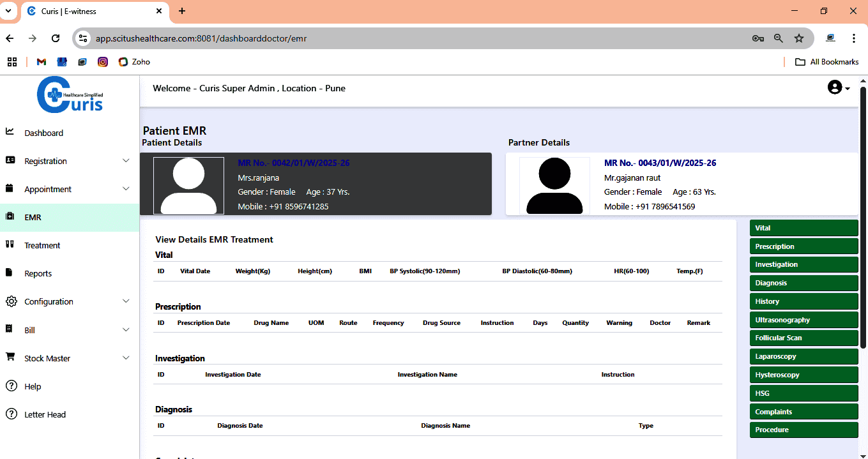Viewport: 868px width, 459px height.
Task: Open the user account profile menu
Action: pyautogui.click(x=839, y=87)
